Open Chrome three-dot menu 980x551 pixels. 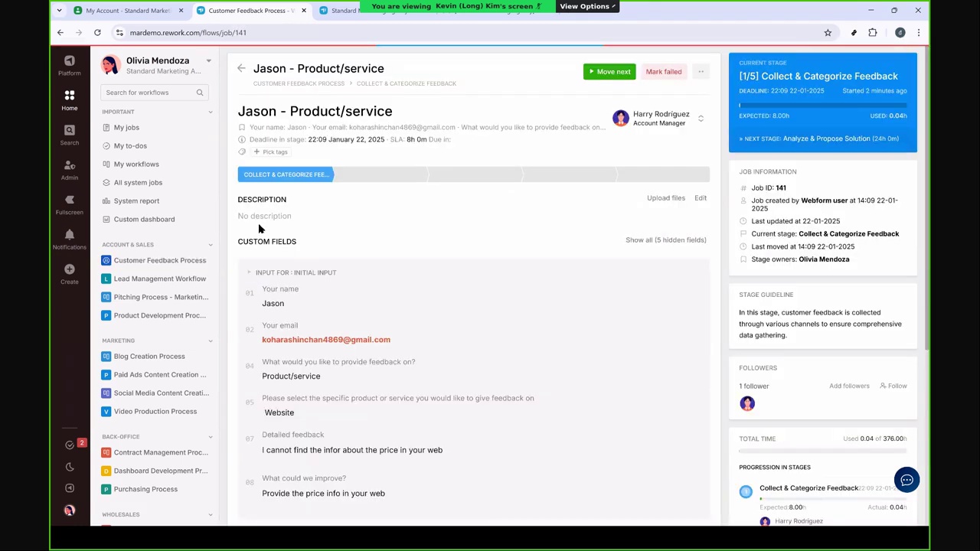[918, 33]
